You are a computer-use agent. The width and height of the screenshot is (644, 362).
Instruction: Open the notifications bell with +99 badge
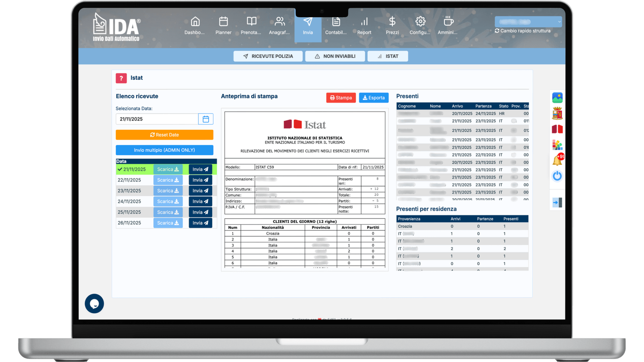point(558,160)
